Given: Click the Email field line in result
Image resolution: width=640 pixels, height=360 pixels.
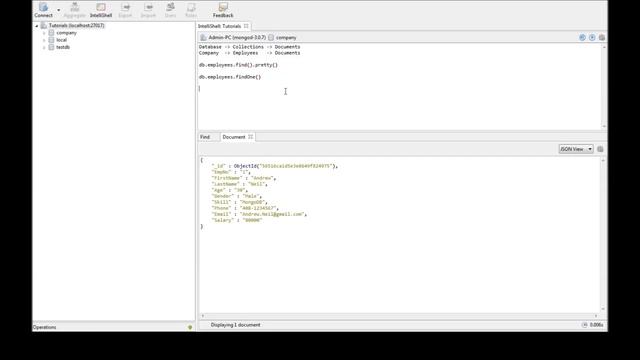Looking at the screenshot, I should pyautogui.click(x=259, y=214).
